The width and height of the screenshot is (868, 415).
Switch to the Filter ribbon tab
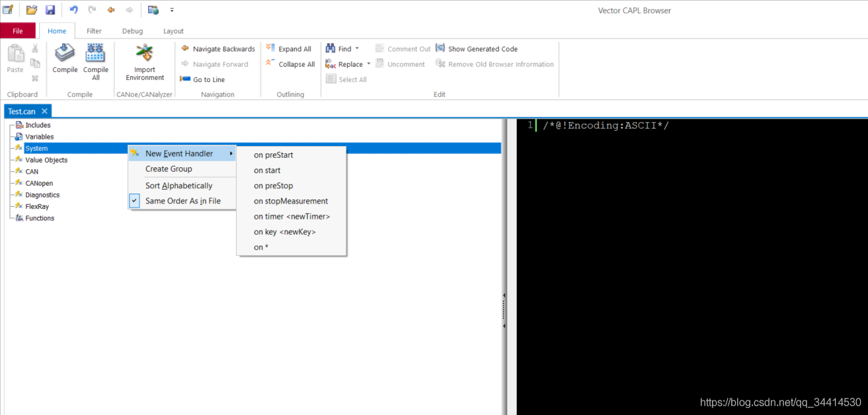[94, 31]
